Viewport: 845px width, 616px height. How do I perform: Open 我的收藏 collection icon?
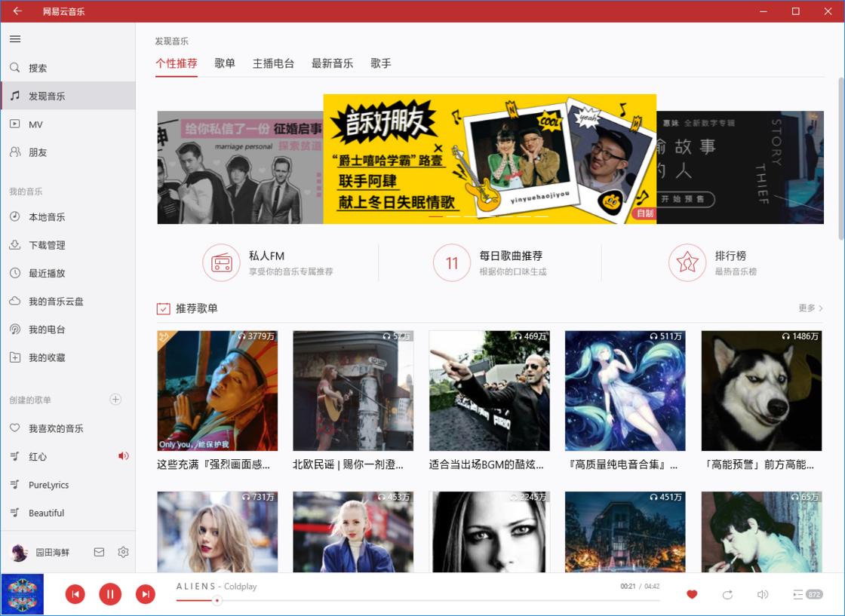tap(15, 357)
